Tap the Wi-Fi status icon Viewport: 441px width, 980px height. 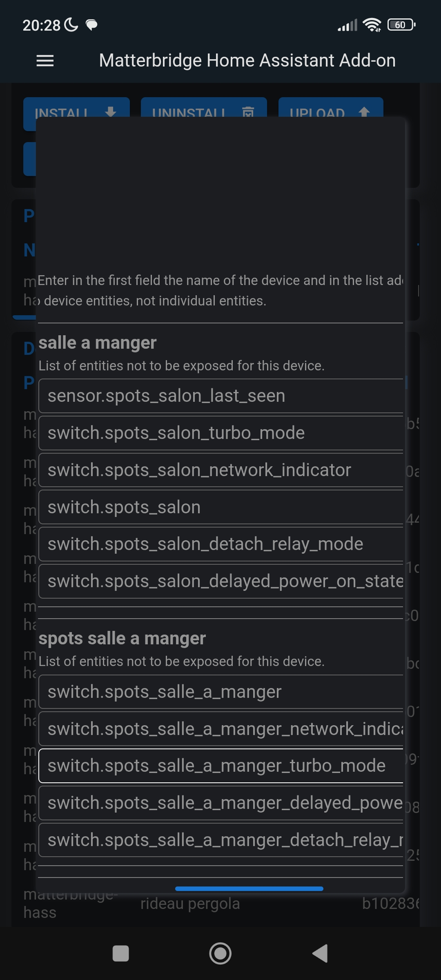tap(372, 25)
